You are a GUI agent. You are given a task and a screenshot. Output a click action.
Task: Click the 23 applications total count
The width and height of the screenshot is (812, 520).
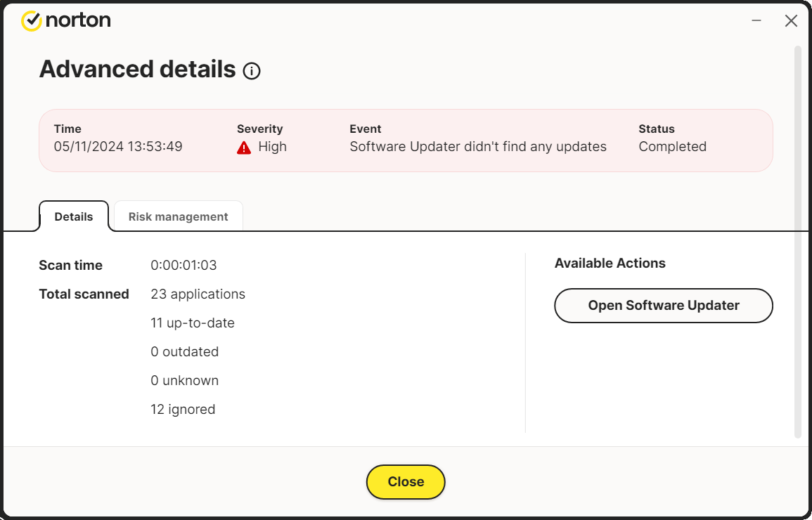[198, 294]
